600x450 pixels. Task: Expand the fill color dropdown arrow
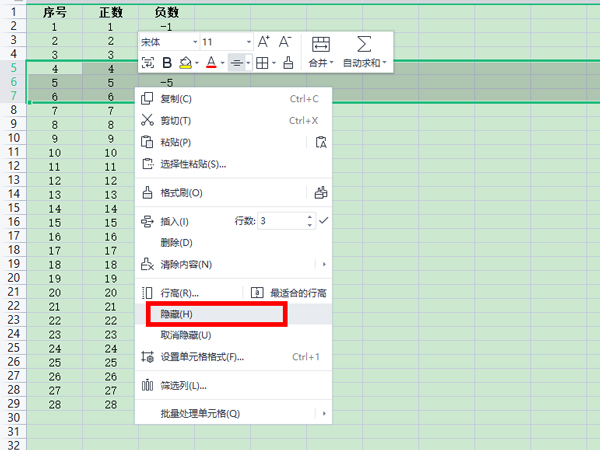tap(196, 63)
